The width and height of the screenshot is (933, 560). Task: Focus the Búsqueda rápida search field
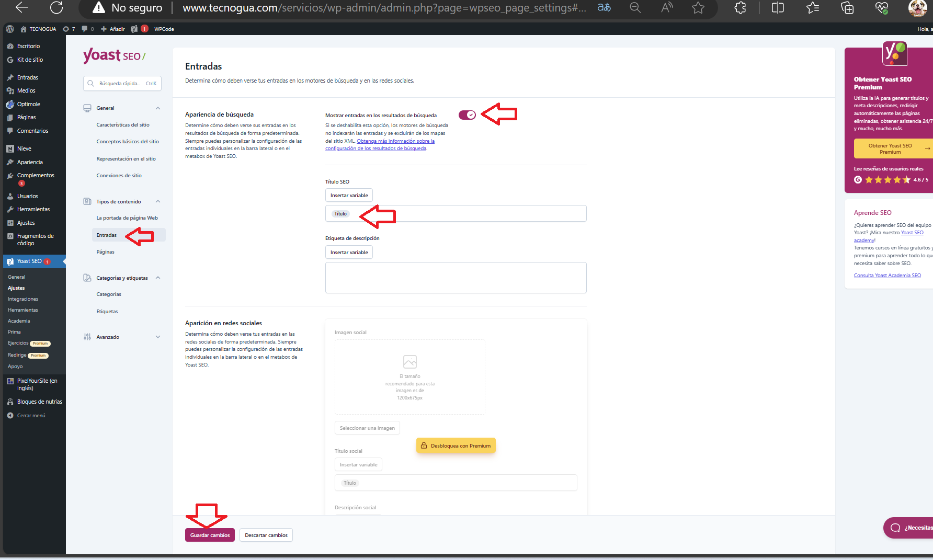coord(122,83)
